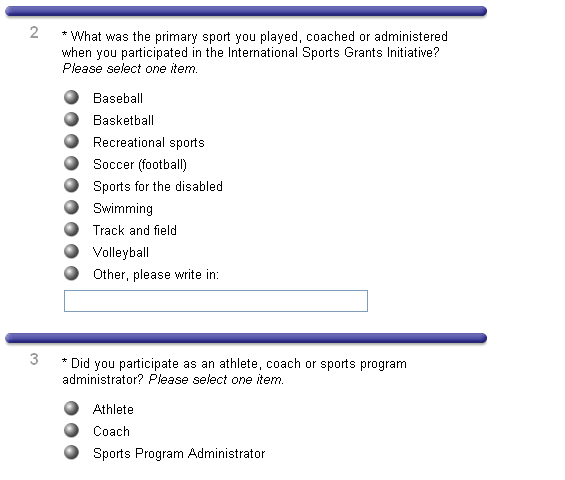Click the Volleyball label text
Screen dimensions: 565x480
121,253
